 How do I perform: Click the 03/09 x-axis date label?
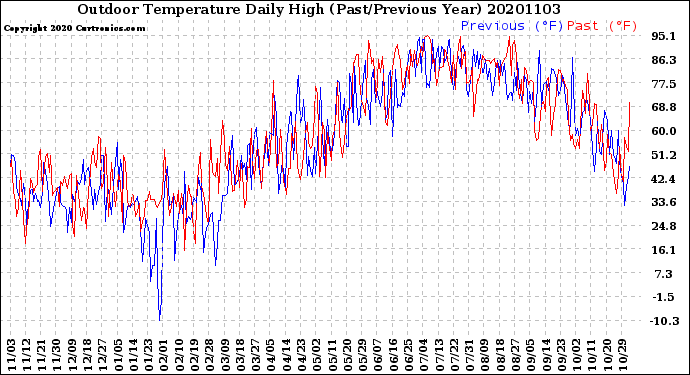[224, 355]
